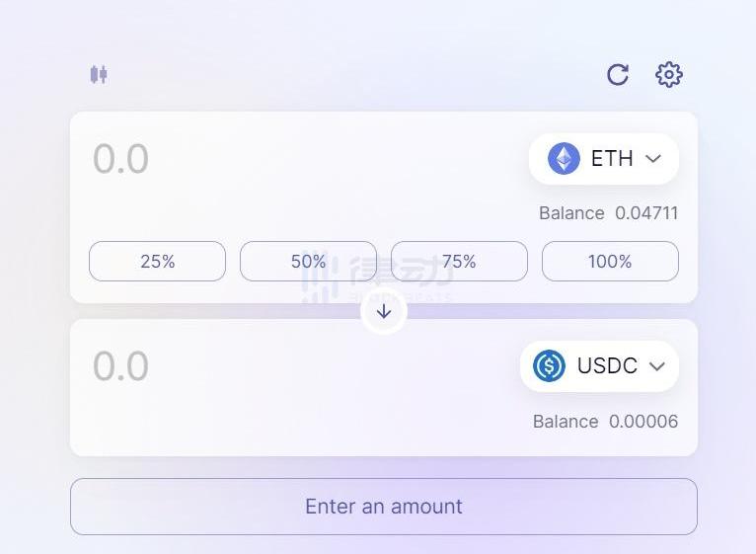Click the Ethereum logo icon

point(564,159)
